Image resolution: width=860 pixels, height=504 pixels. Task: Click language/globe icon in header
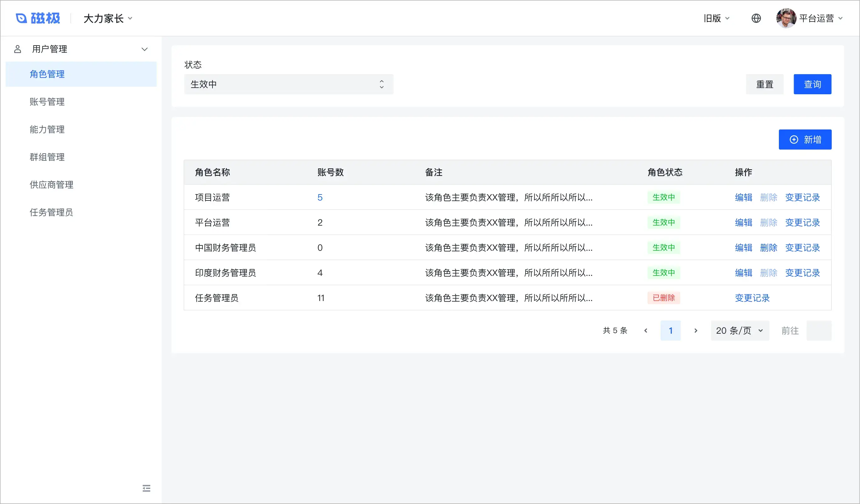(x=755, y=18)
